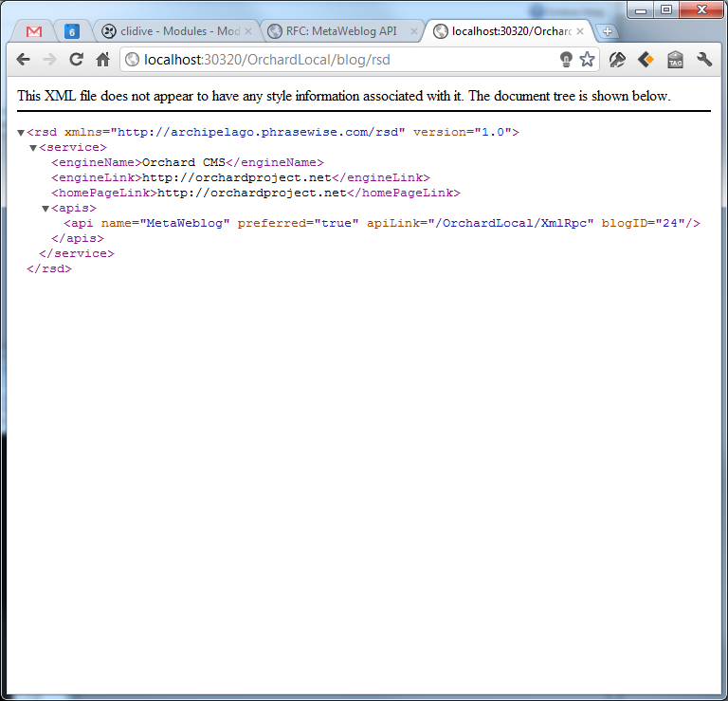Click the Reload page icon
The image size is (728, 701).
pyautogui.click(x=77, y=59)
